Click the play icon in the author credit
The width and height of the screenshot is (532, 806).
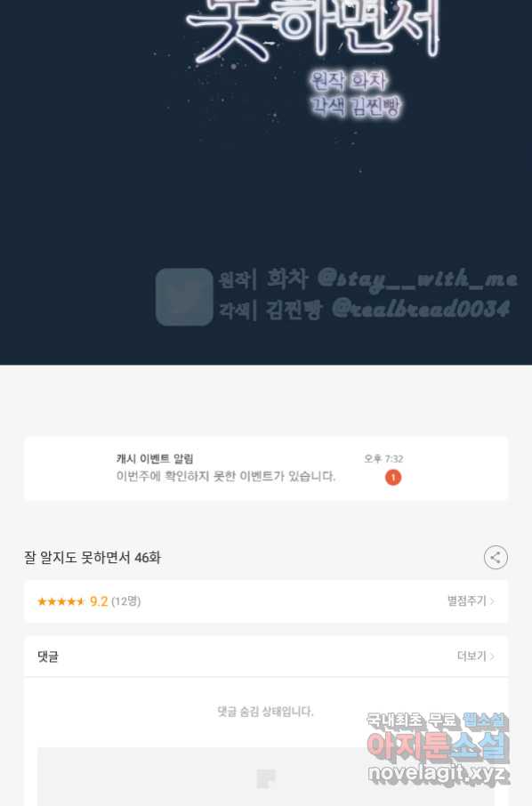184,296
